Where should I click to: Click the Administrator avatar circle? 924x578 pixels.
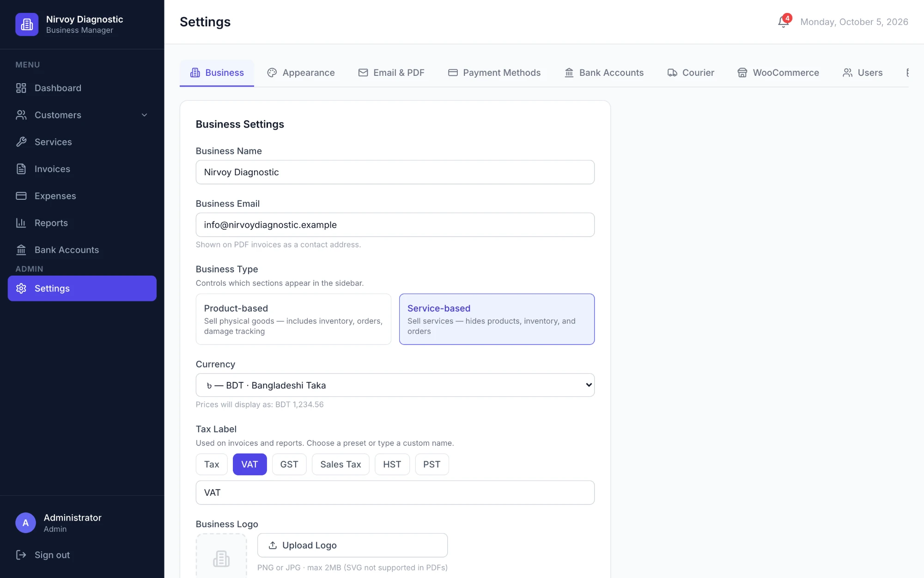[x=26, y=523]
